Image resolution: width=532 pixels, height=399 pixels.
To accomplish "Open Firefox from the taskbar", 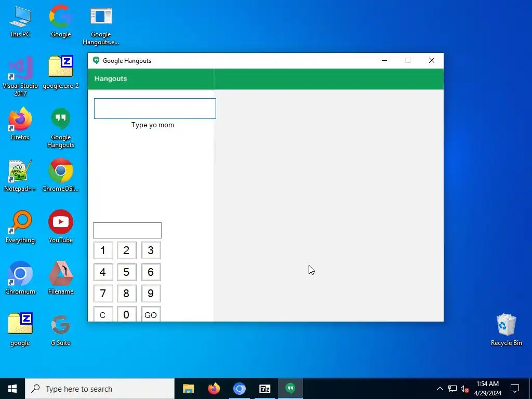I will coord(214,389).
